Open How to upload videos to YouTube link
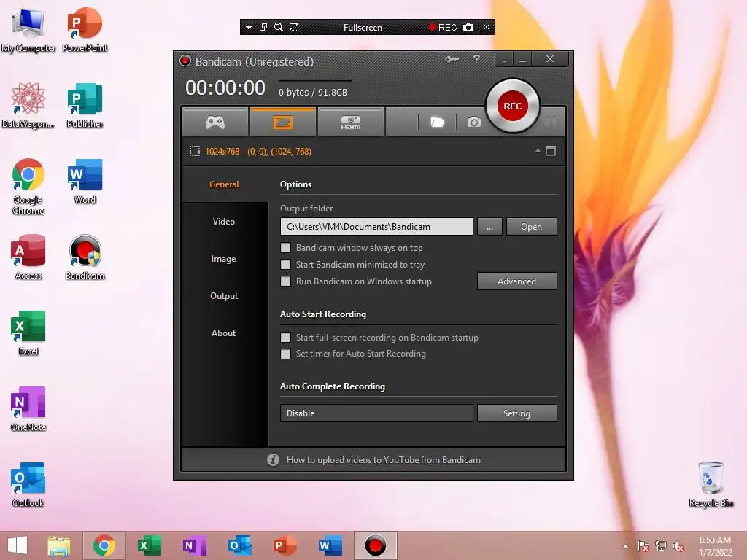This screenshot has height=560, width=747. pyautogui.click(x=384, y=460)
